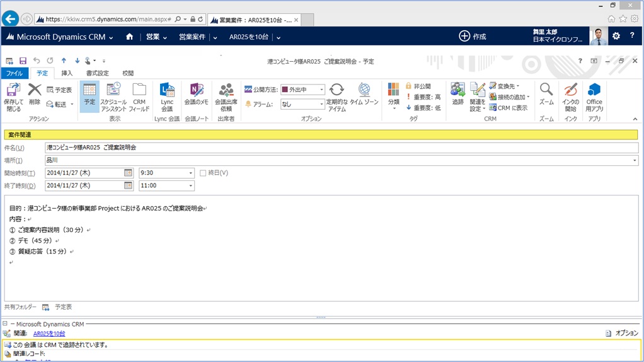This screenshot has height=362, width=644.
Task: Open CRM Options (オプション) at bottom right
Action: coord(622,333)
